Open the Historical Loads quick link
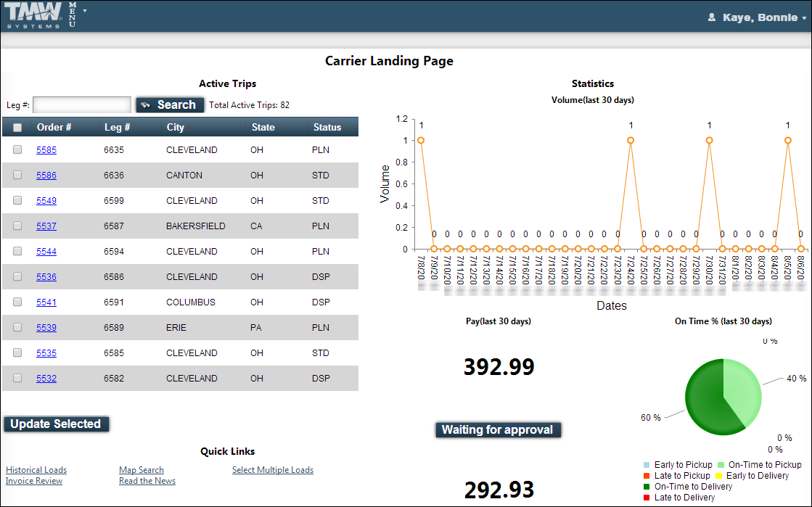 [x=36, y=470]
